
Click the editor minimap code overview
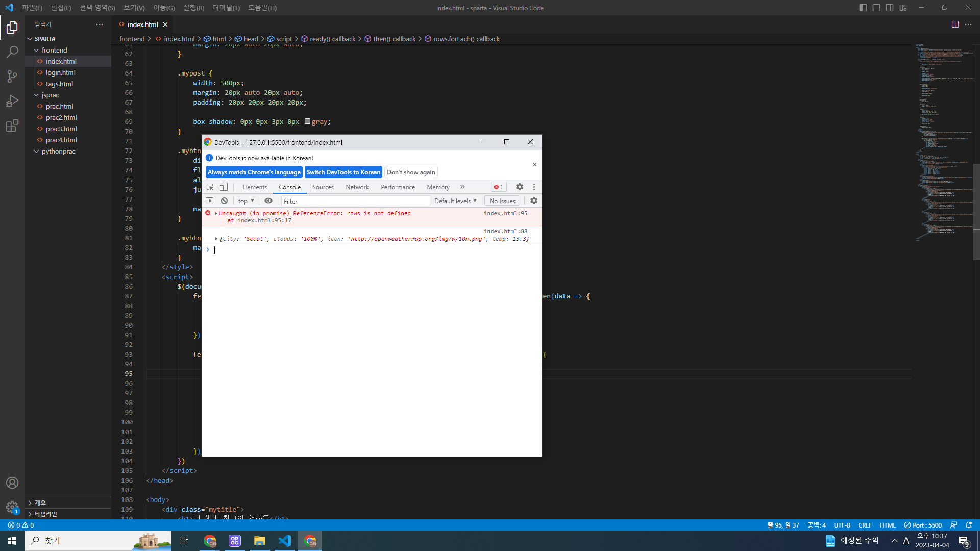pos(944,143)
